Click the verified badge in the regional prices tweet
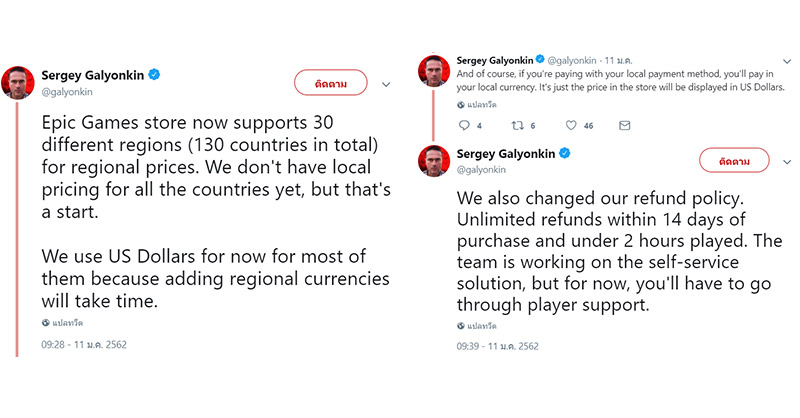 pos(156,75)
